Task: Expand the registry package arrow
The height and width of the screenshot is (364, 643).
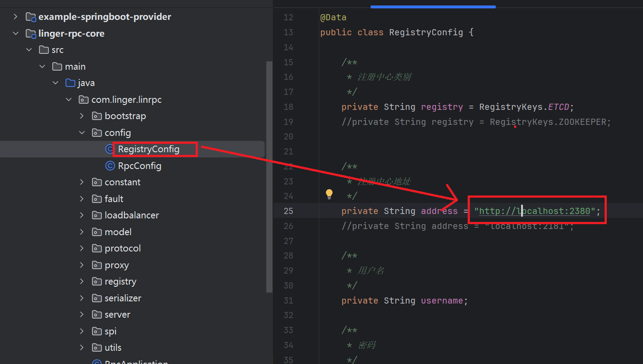Action: pos(82,281)
